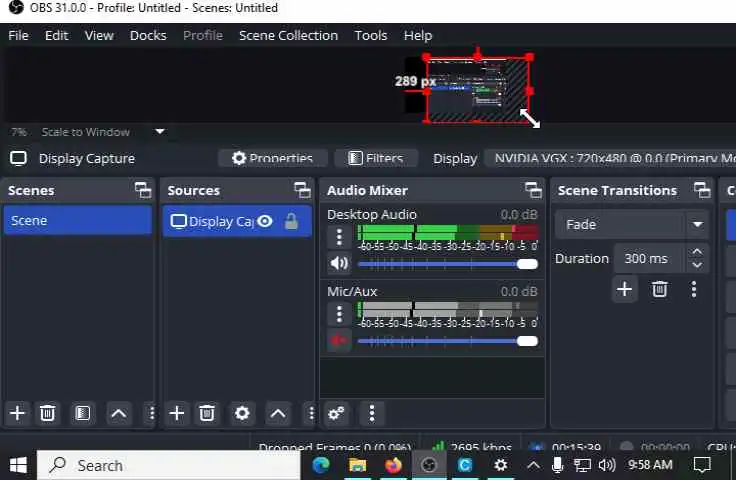Image resolution: width=736 pixels, height=480 pixels.
Task: Open the Scene Collection menu
Action: 288,35
